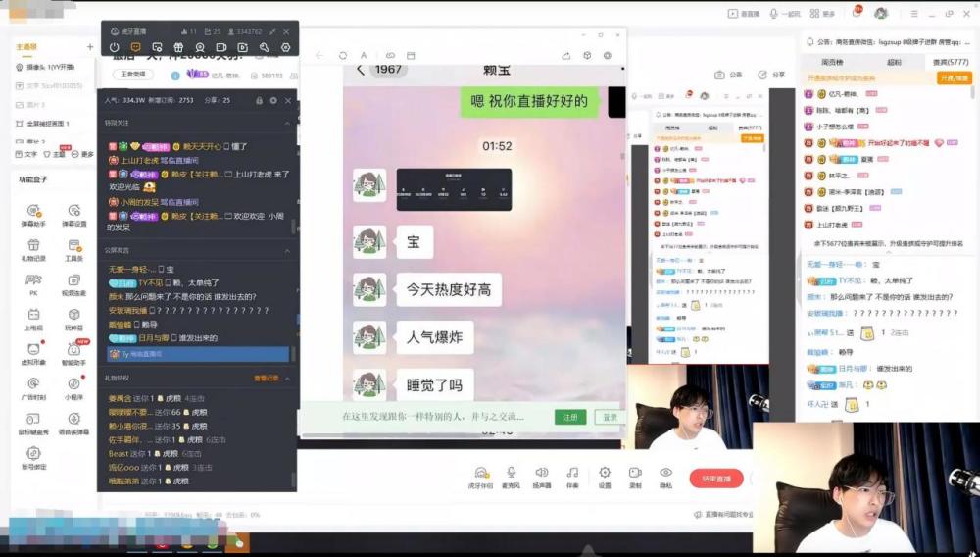This screenshot has width=980, height=557.
Task: Open 上电视 in the function box
Action: pyautogui.click(x=33, y=320)
